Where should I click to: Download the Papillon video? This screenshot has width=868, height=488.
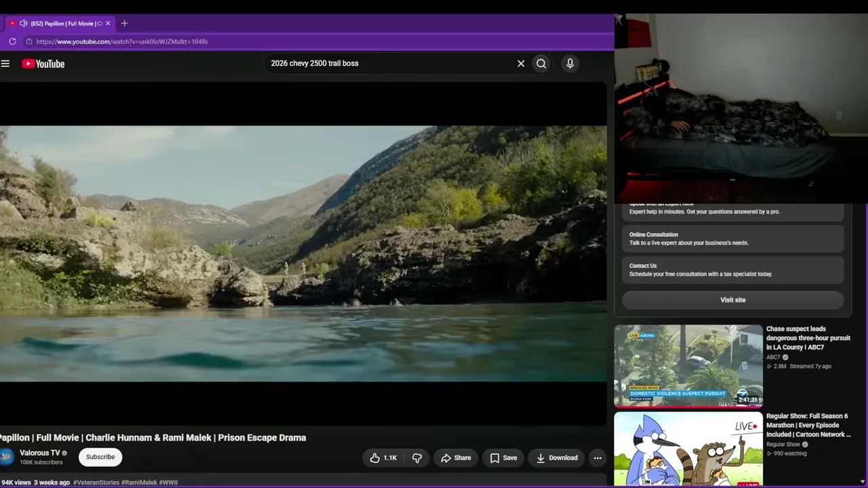(557, 457)
